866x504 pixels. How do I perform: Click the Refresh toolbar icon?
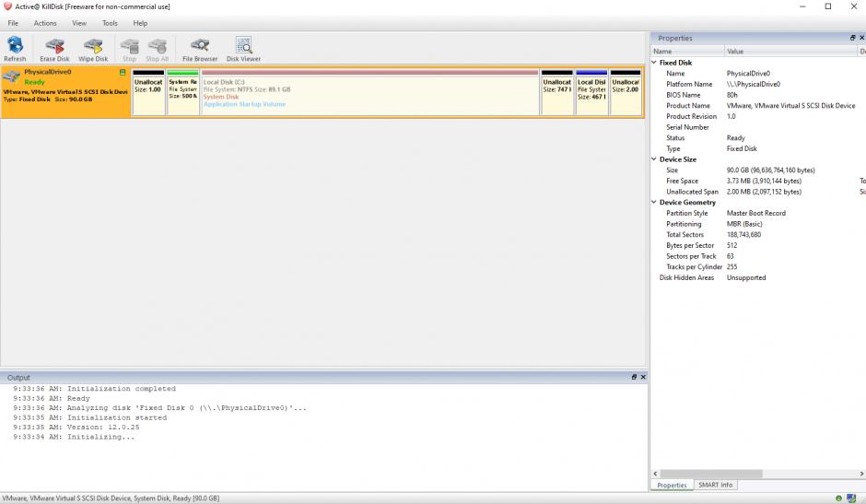pos(15,49)
